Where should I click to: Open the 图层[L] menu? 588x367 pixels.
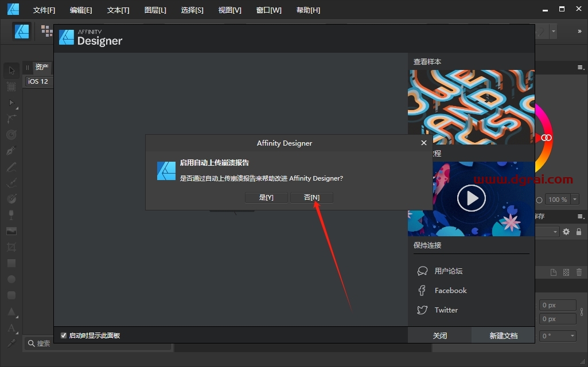tap(155, 10)
